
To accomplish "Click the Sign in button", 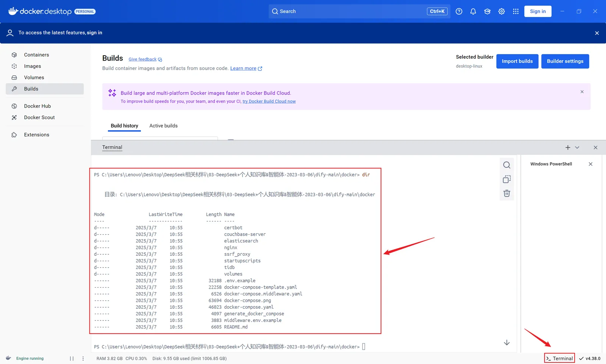I will tap(538, 11).
